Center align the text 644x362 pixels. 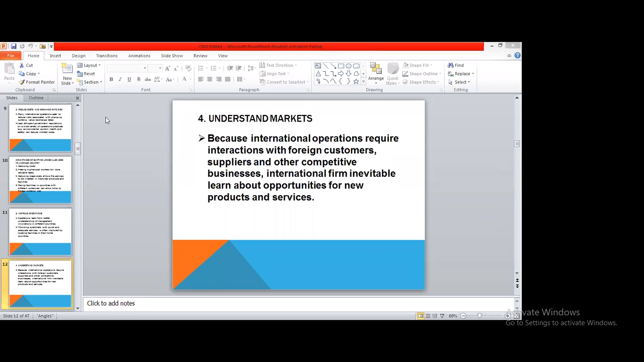(x=210, y=79)
